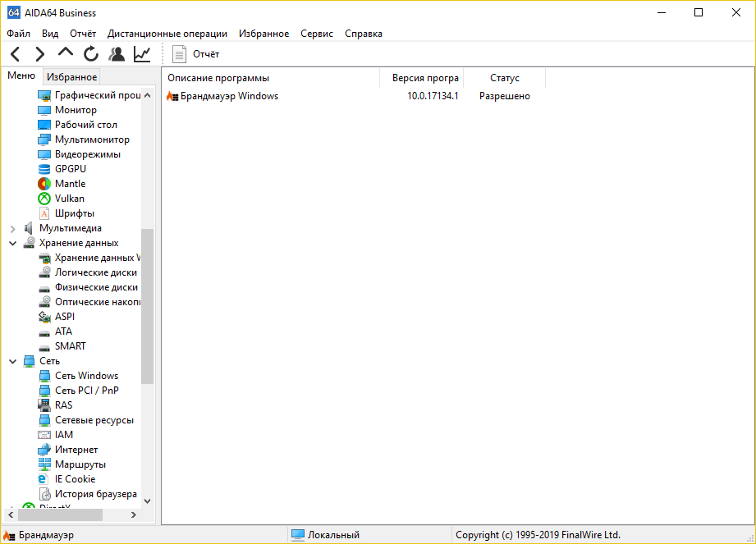Viewport: 756px width, 544px height.
Task: Open the Vulkan page icon
Action: (x=44, y=199)
